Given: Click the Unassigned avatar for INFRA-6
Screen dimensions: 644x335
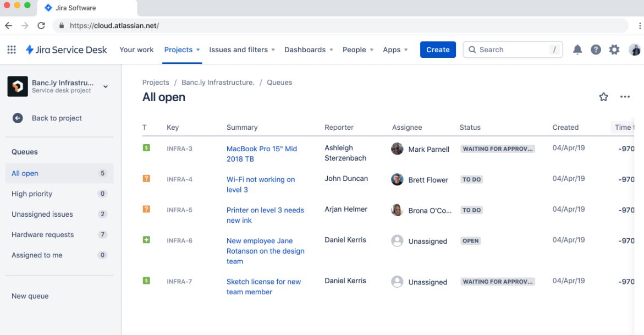Looking at the screenshot, I should pos(397,241).
